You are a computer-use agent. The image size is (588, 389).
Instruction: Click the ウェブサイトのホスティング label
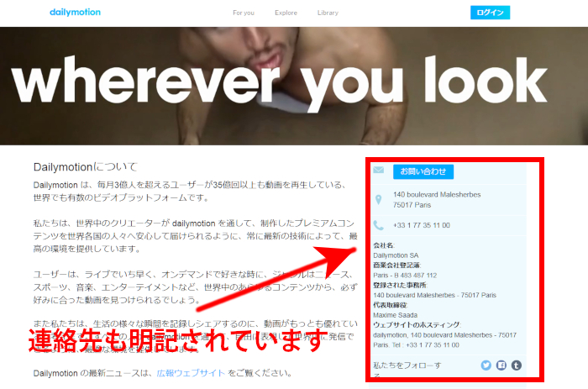(417, 325)
